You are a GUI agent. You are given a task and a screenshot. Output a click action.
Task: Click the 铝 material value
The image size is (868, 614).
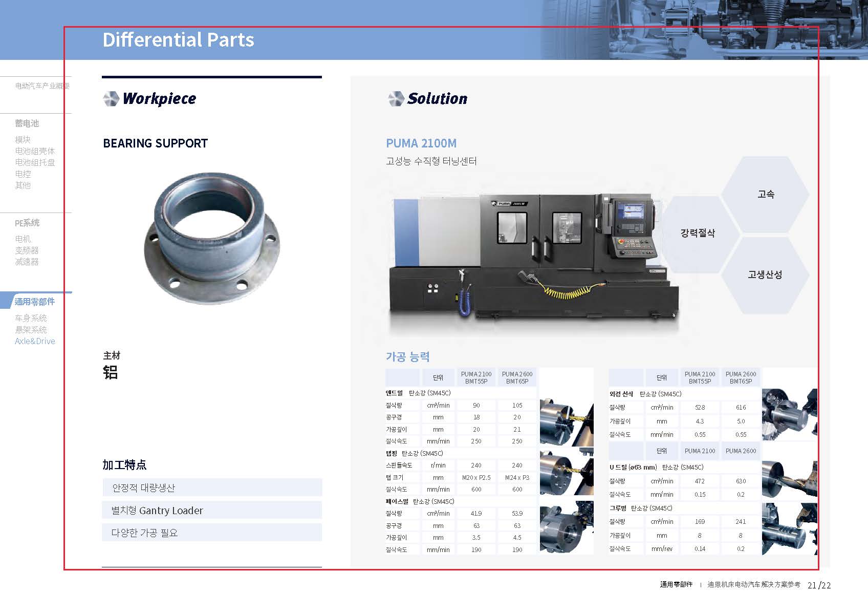[111, 372]
